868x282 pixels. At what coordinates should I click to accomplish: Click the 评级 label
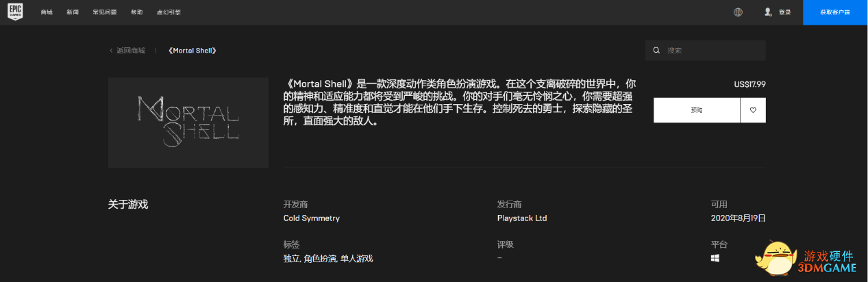(506, 244)
